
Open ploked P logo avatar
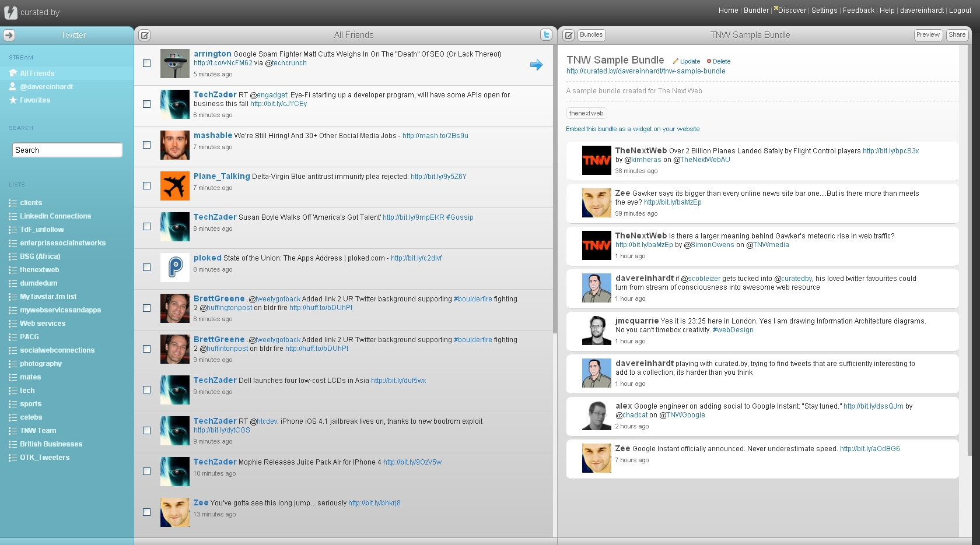pos(175,268)
